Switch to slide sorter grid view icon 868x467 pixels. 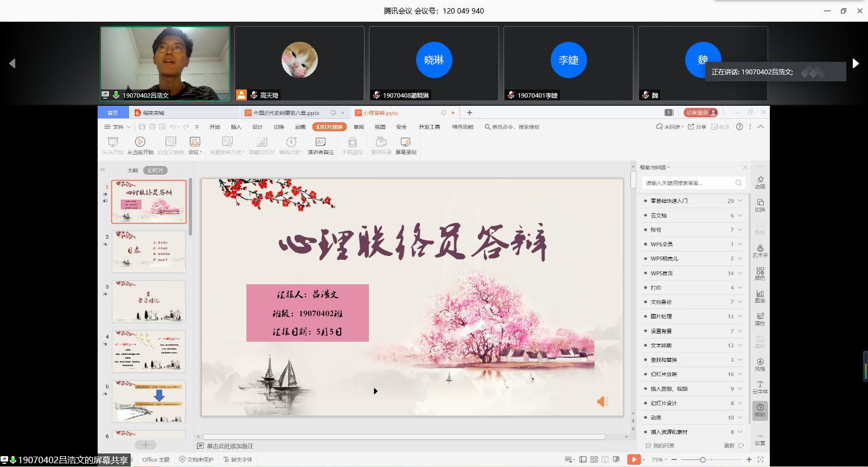pos(594,459)
